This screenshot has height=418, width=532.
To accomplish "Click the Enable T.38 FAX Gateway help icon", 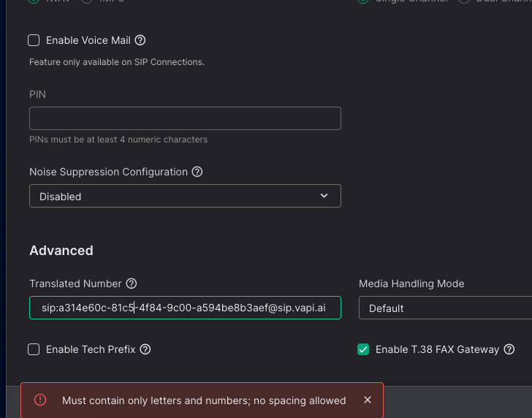I will pos(509,349).
